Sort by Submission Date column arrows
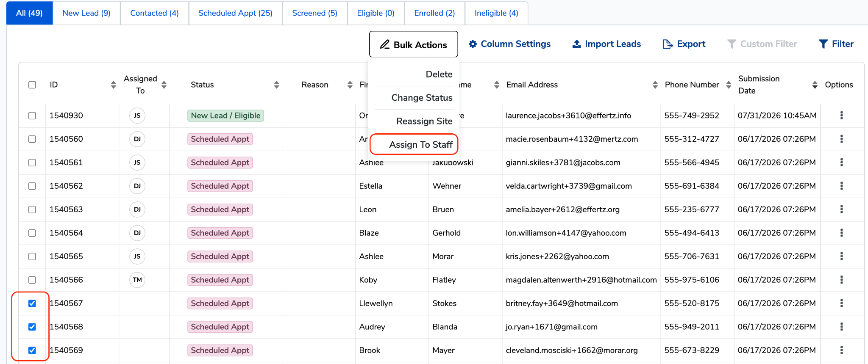 pos(815,85)
